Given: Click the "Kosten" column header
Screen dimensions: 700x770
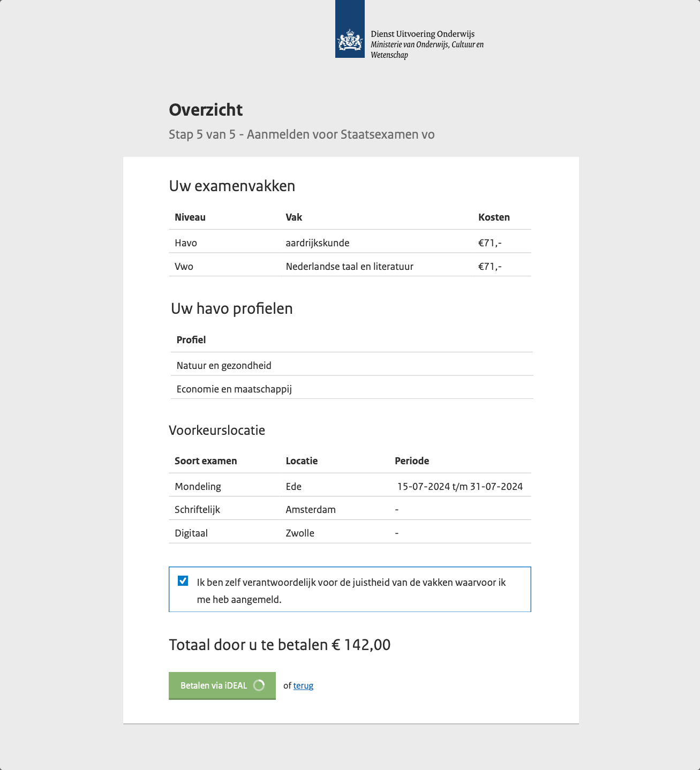Looking at the screenshot, I should tap(494, 217).
